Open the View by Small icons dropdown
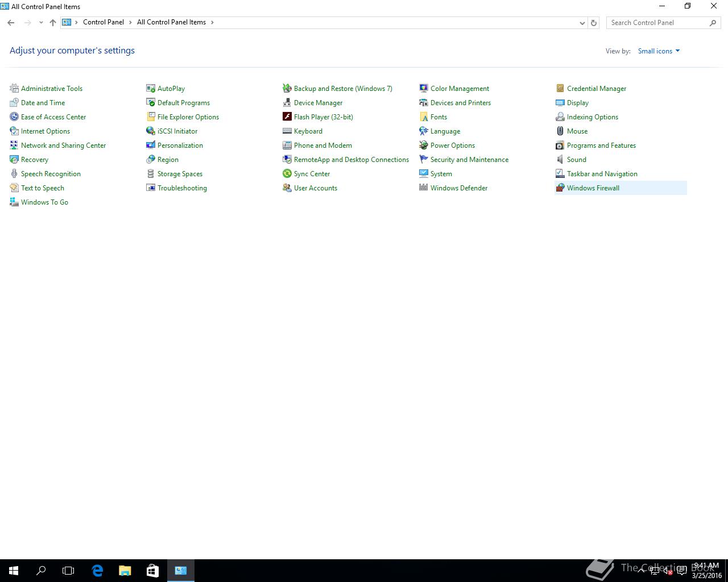Viewport: 728px width, 582px height. click(659, 51)
